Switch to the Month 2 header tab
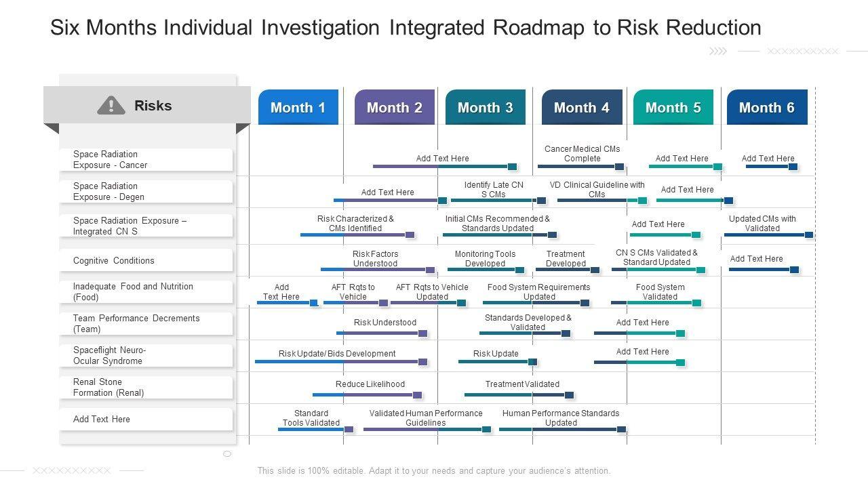 point(394,107)
